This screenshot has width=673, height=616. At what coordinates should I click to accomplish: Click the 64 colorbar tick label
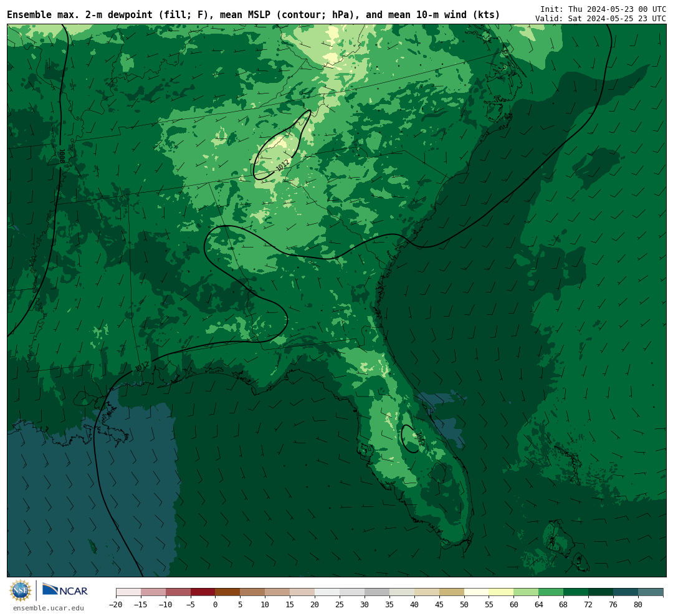539,604
